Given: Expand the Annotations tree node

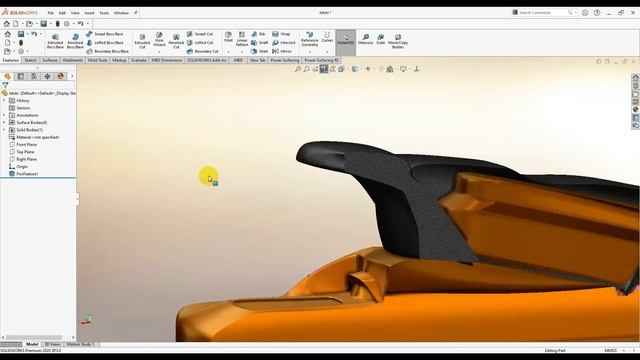Looking at the screenshot, I should pyautogui.click(x=4, y=115).
